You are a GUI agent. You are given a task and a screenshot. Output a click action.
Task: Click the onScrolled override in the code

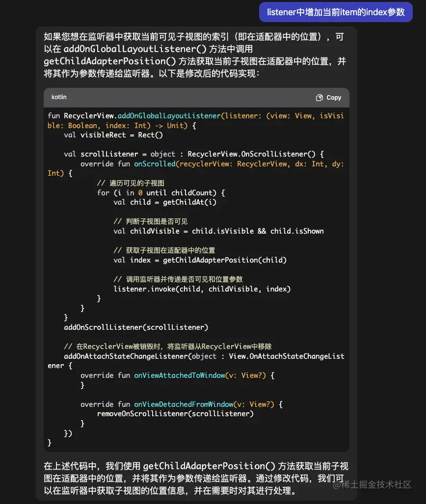[x=155, y=164]
